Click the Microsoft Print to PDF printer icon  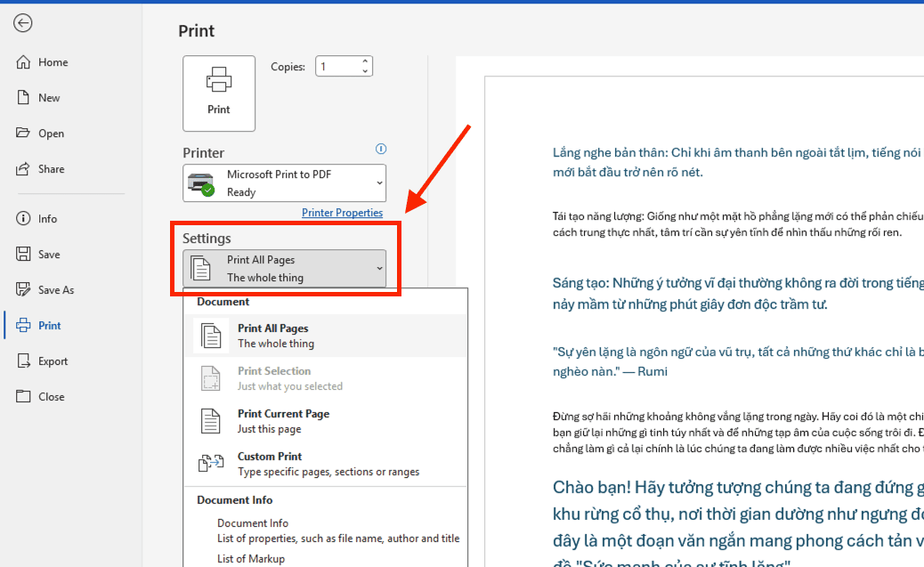[x=201, y=184]
